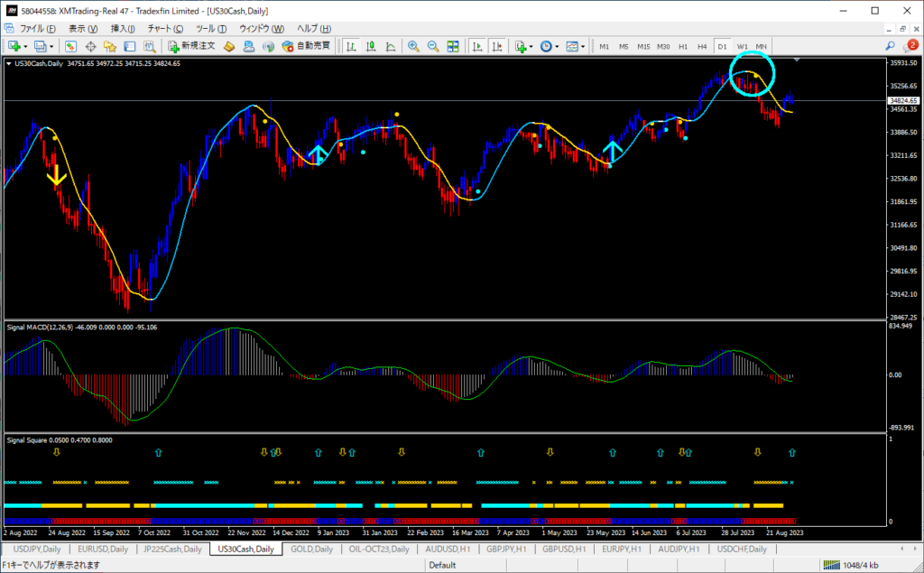Toggle the Data Window crosshair icon

(90, 47)
